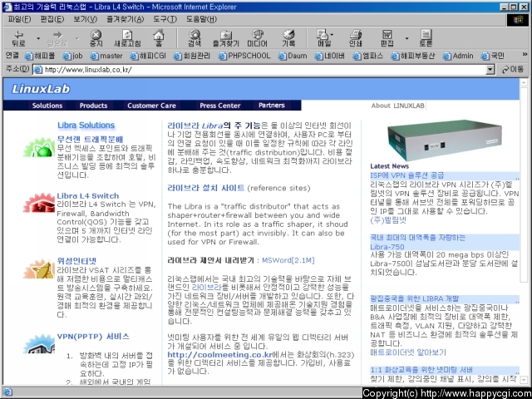This screenshot has width=532, height=399.
Task: Print the page with 인쇄 icon
Action: pyautogui.click(x=356, y=38)
